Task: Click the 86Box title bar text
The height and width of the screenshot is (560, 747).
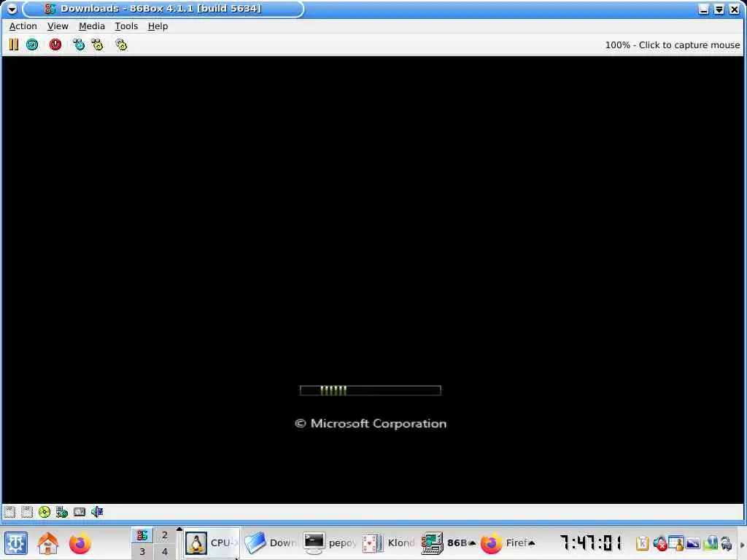Action: point(161,9)
